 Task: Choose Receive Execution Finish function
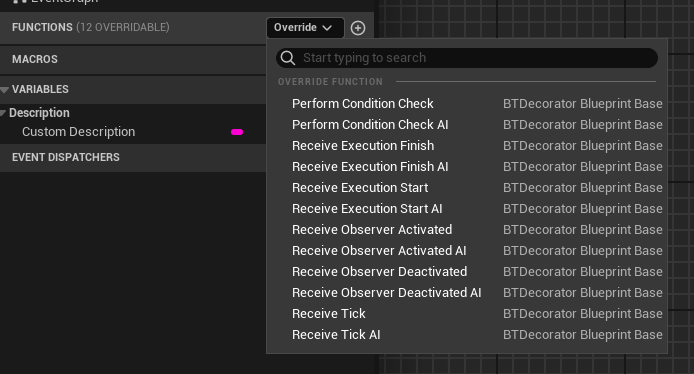(467, 146)
